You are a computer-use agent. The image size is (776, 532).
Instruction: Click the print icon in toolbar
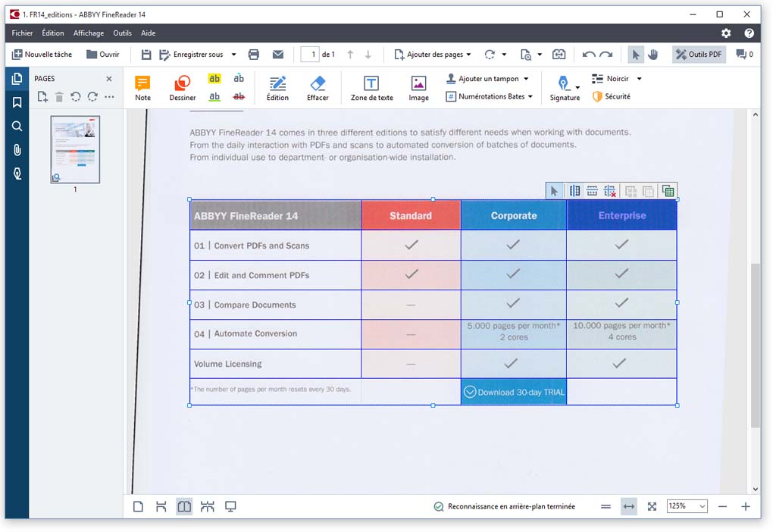pyautogui.click(x=254, y=55)
